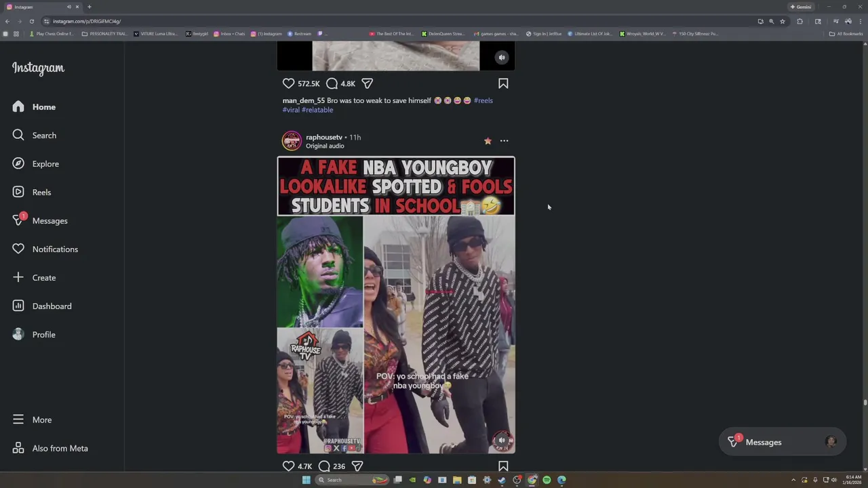Screen dimensions: 868x488
Task: Open comments on the man_dem_55 post
Action: (332, 83)
